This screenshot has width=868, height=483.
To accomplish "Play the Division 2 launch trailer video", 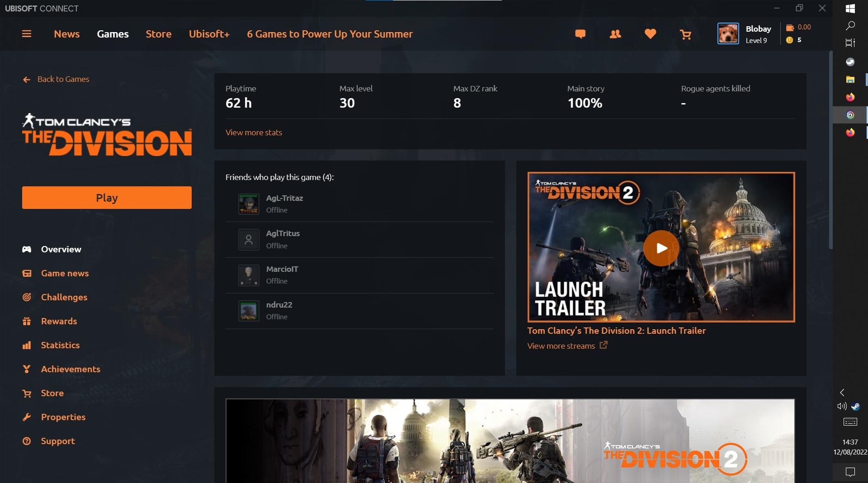I will [x=661, y=248].
